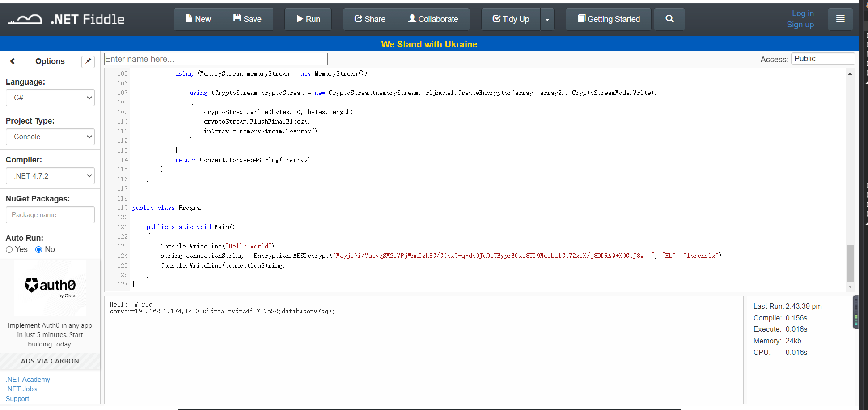Open Getting Started guide

tap(609, 19)
